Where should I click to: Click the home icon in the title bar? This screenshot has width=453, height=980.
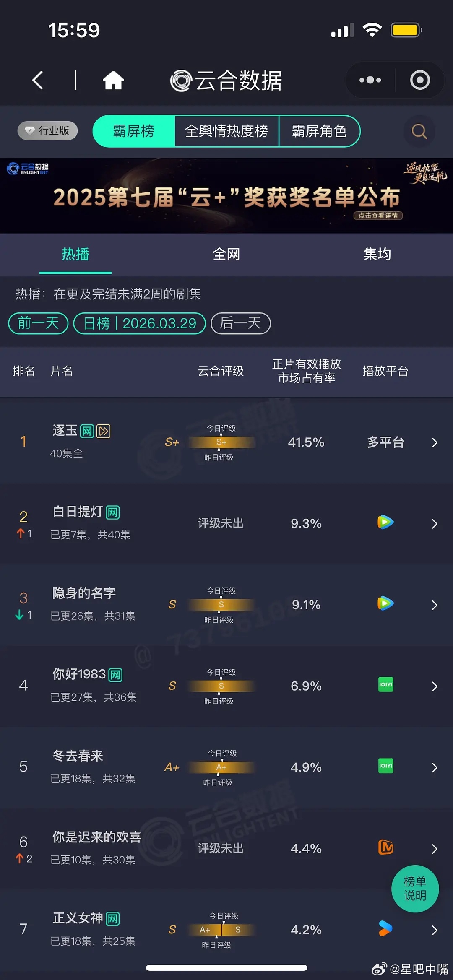pyautogui.click(x=113, y=80)
